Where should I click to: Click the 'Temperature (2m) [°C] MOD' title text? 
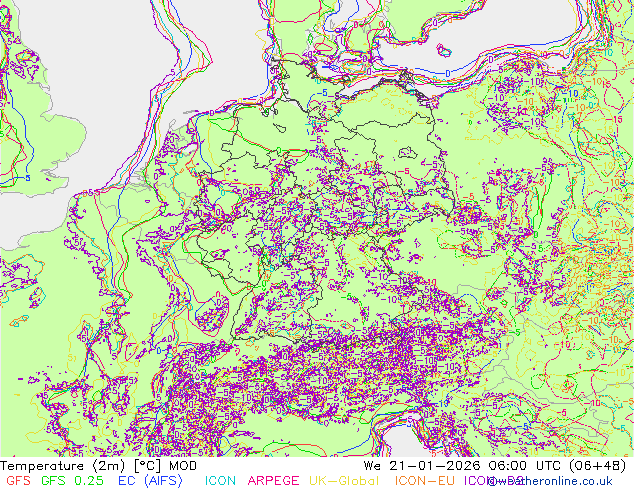click(x=99, y=466)
